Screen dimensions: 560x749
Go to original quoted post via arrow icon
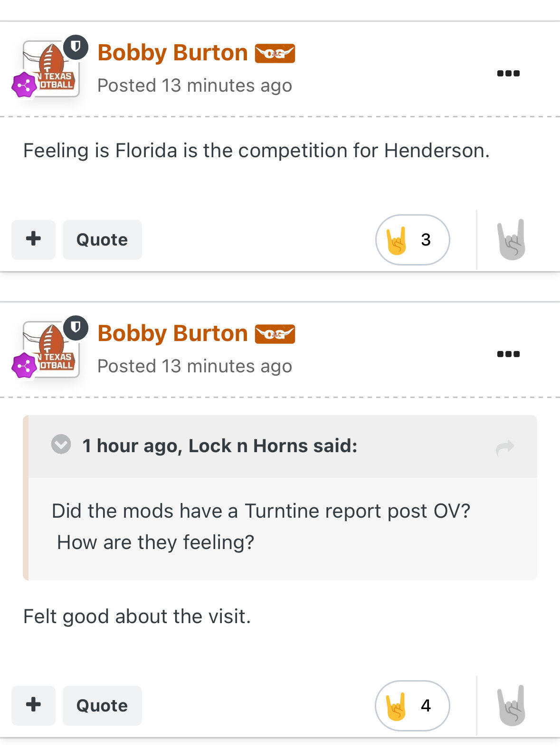pos(505,447)
